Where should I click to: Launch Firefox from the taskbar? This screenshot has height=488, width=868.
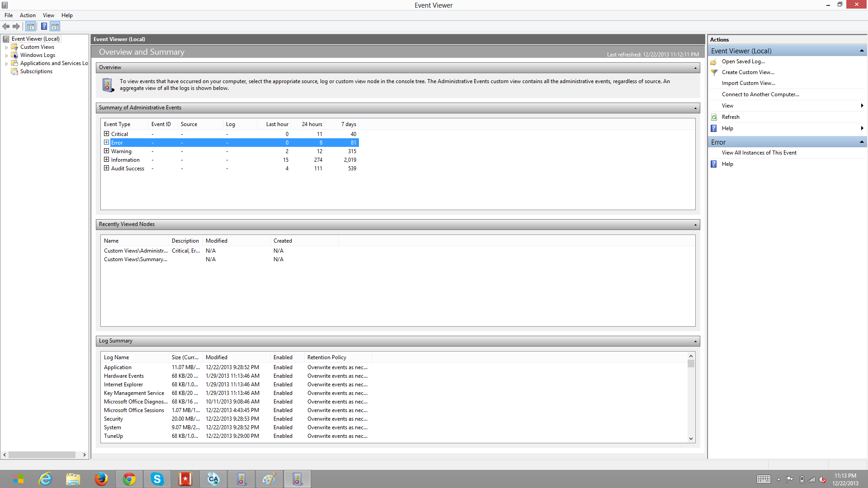pyautogui.click(x=101, y=479)
